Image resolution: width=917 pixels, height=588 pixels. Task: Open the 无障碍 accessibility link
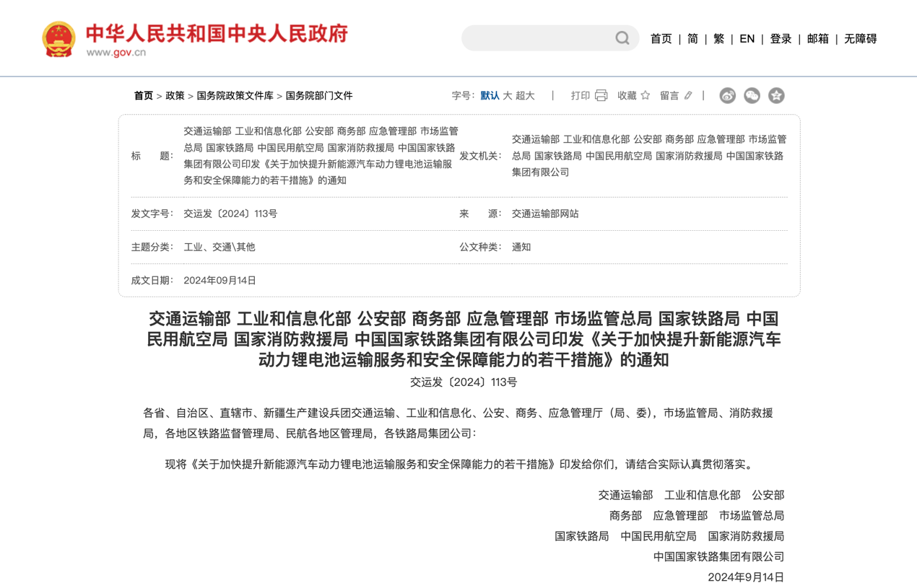[x=860, y=39]
